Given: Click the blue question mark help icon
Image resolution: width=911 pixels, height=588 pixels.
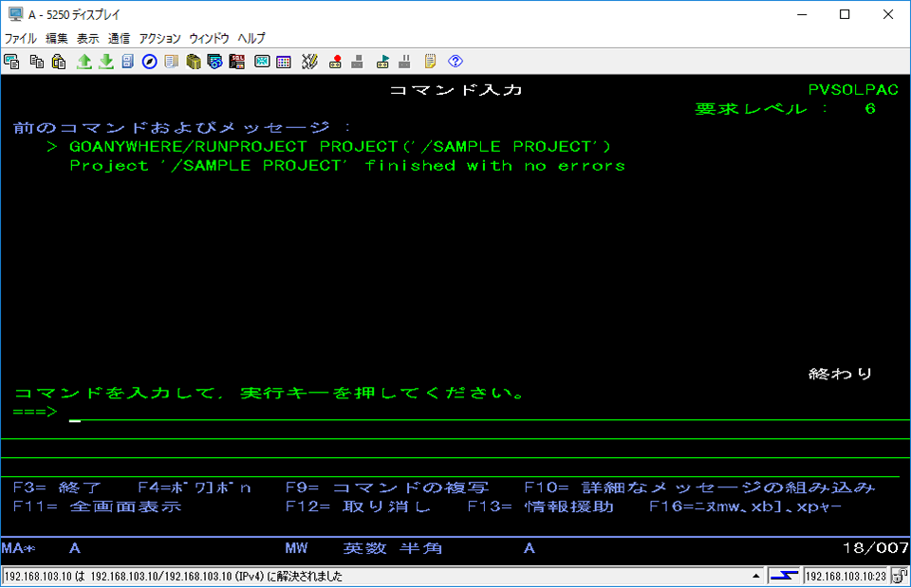Looking at the screenshot, I should (x=455, y=61).
